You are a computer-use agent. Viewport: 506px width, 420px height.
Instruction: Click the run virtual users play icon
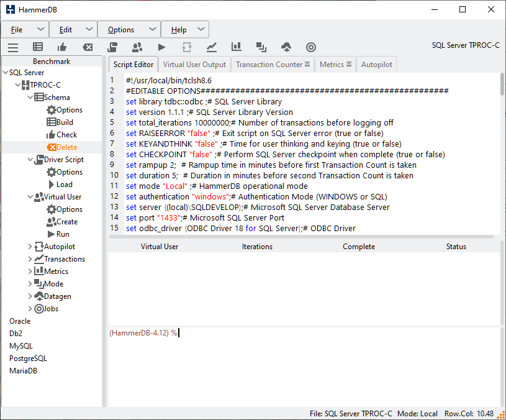(x=161, y=47)
